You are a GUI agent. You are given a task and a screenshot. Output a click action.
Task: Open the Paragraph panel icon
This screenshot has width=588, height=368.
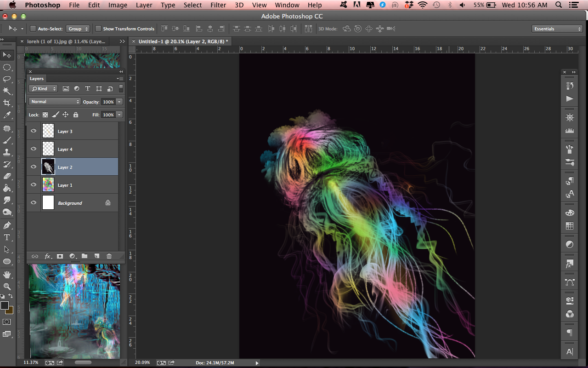coord(570,333)
